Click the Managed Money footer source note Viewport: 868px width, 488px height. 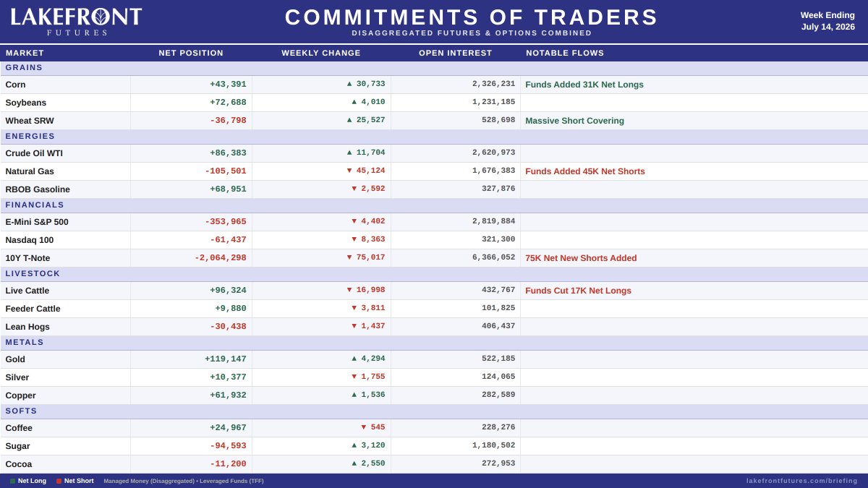[x=184, y=481]
